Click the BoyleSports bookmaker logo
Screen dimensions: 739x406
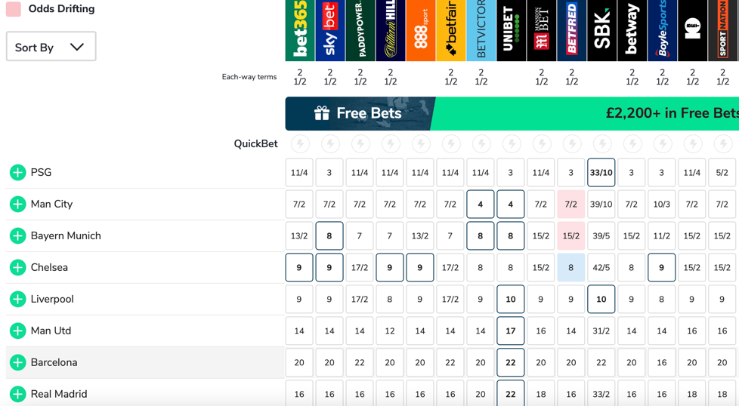[x=662, y=30]
